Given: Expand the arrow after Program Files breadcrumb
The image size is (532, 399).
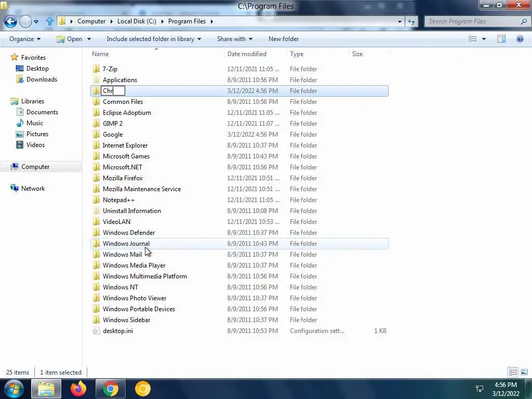Looking at the screenshot, I should pyautogui.click(x=212, y=21).
